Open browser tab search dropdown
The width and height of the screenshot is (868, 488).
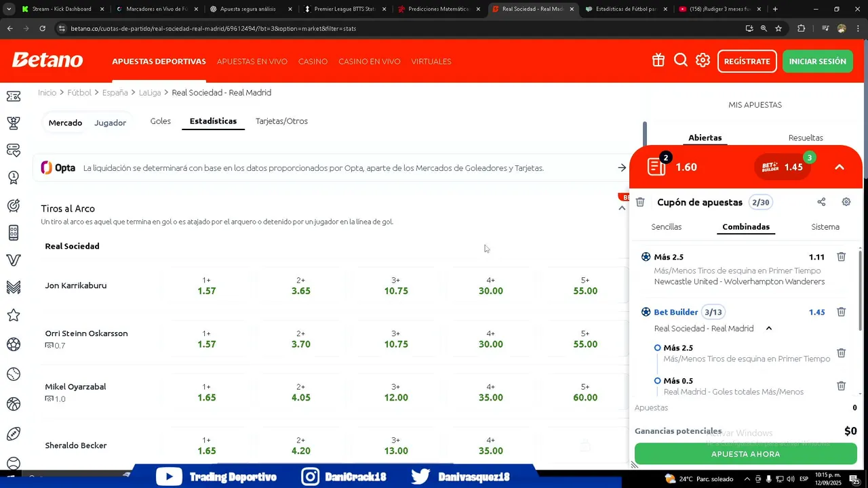pyautogui.click(x=9, y=9)
